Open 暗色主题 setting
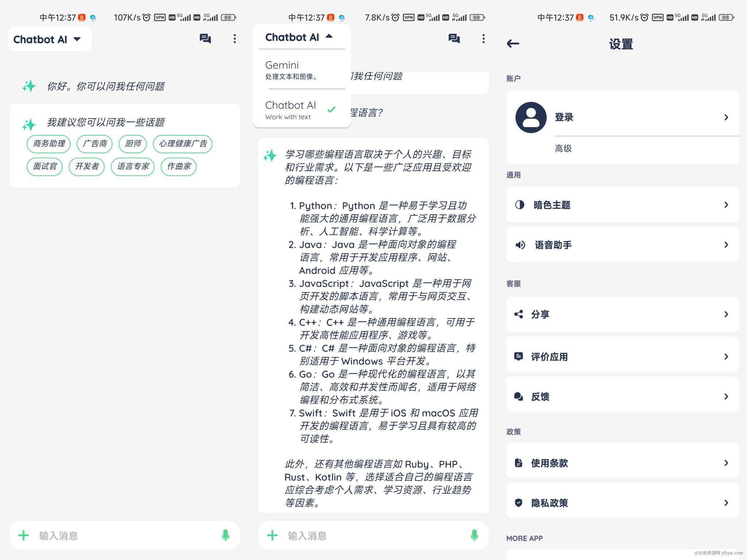747x560 pixels. pos(622,205)
